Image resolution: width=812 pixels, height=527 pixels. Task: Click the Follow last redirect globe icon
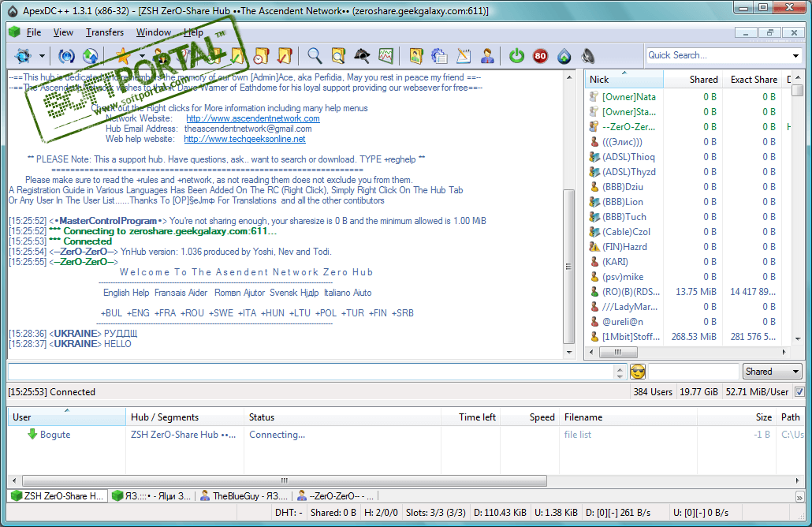(90, 55)
